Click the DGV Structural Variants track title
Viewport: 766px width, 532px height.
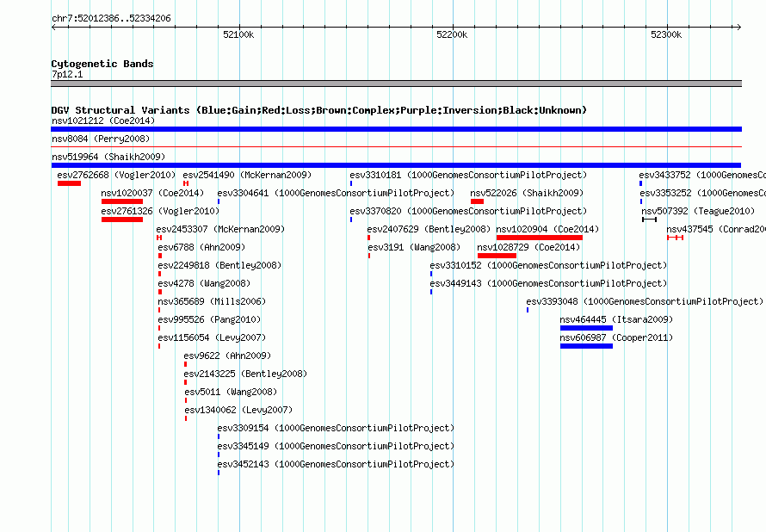point(319,110)
